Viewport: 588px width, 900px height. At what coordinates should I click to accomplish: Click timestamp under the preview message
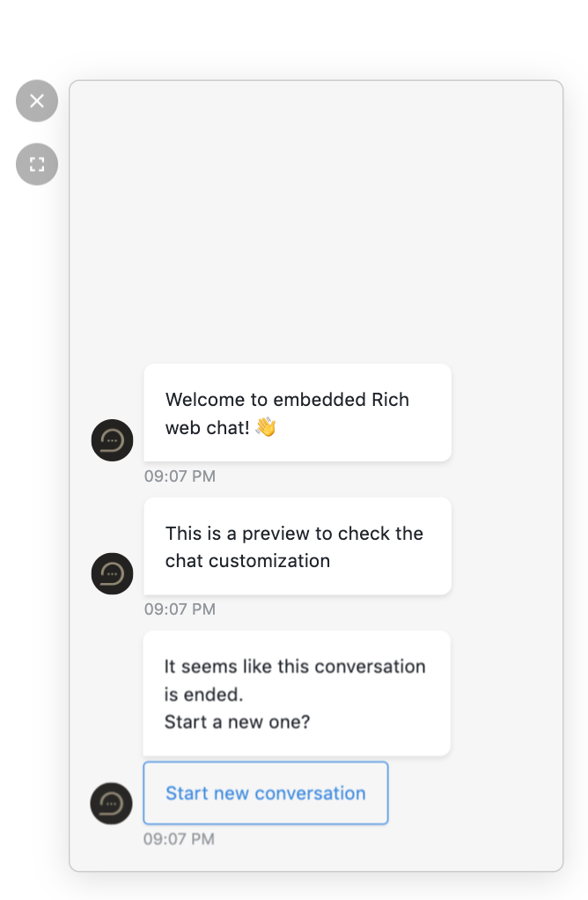pyautogui.click(x=180, y=609)
